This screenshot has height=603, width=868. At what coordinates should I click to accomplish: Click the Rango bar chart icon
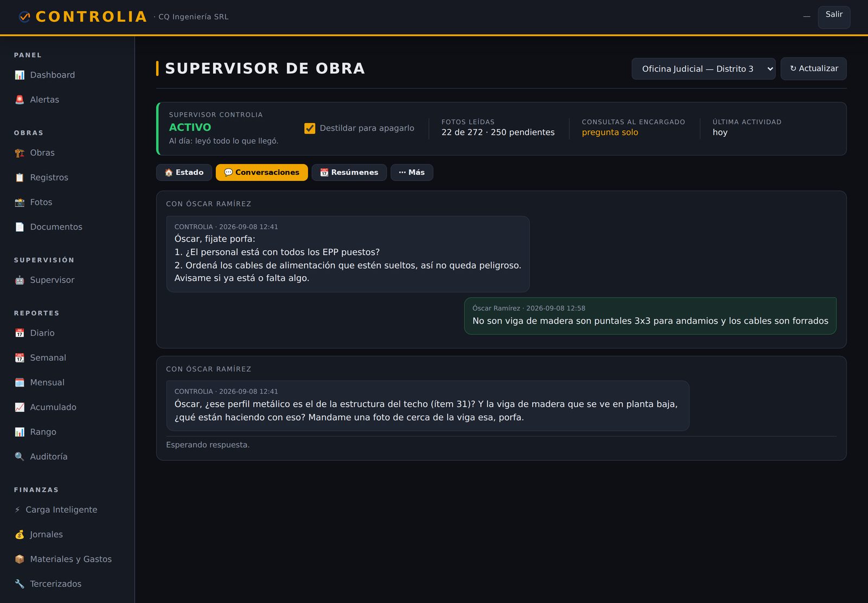[20, 432]
